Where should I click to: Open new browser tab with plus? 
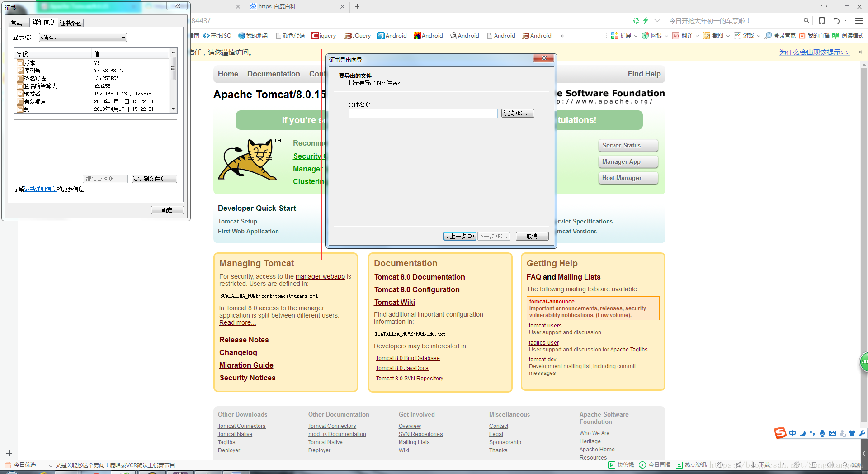(x=357, y=6)
